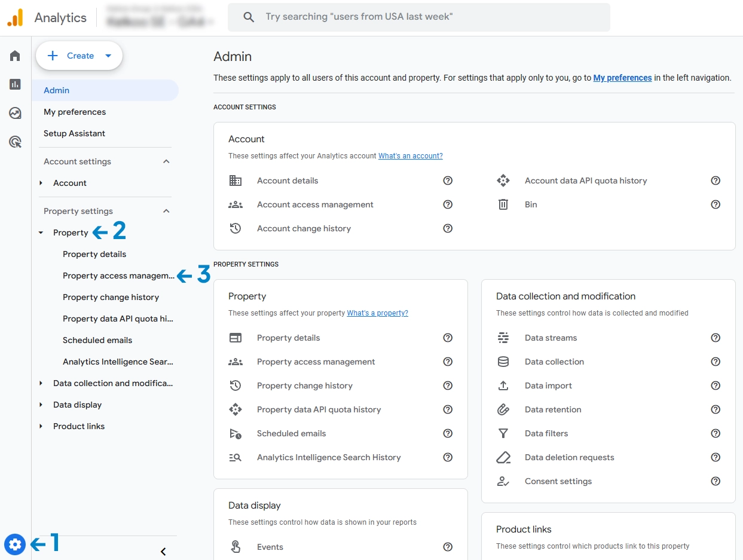Collapse the Property settings section
This screenshot has height=560, width=743.
coord(166,211)
